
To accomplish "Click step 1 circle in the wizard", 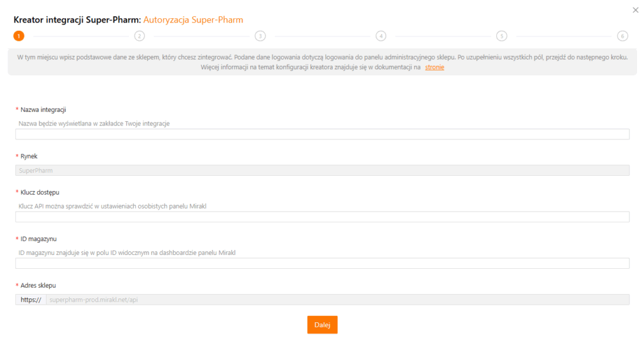I will (19, 36).
